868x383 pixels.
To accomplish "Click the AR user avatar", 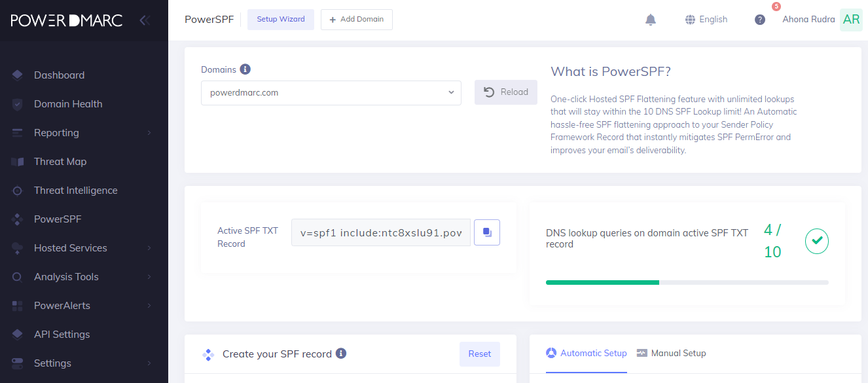I will 851,20.
